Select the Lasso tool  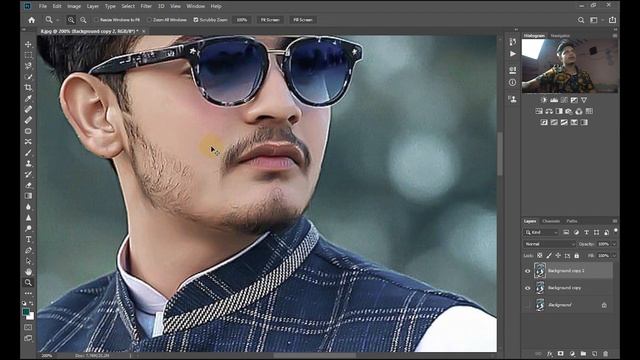click(28, 66)
